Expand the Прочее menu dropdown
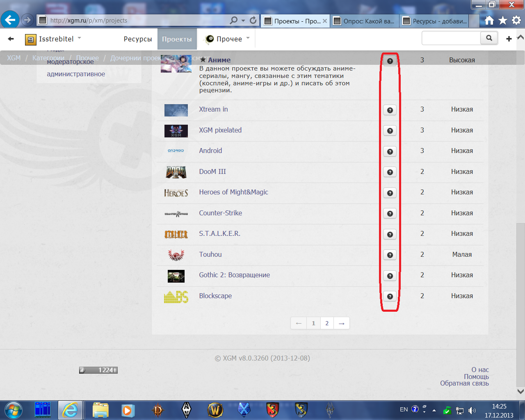The height and width of the screenshot is (420, 525). pos(248,38)
